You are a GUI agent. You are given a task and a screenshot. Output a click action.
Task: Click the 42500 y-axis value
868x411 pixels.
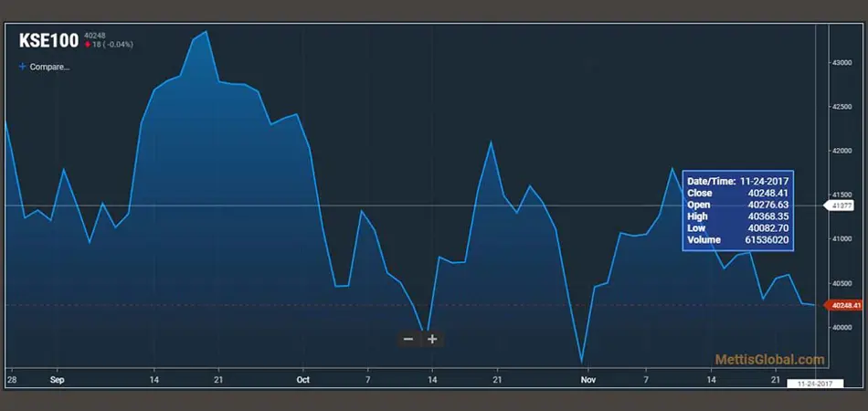tap(844, 107)
